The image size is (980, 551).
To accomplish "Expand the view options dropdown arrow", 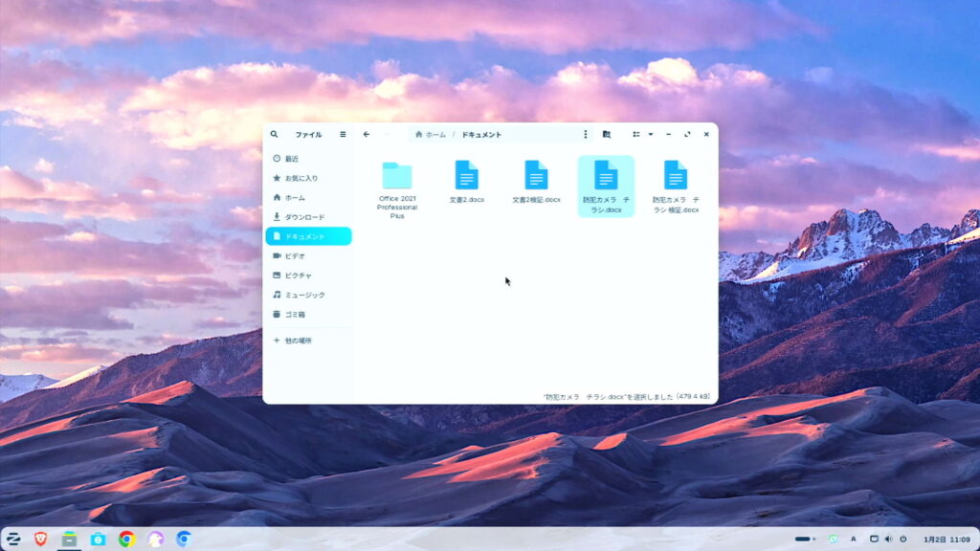I will point(651,135).
